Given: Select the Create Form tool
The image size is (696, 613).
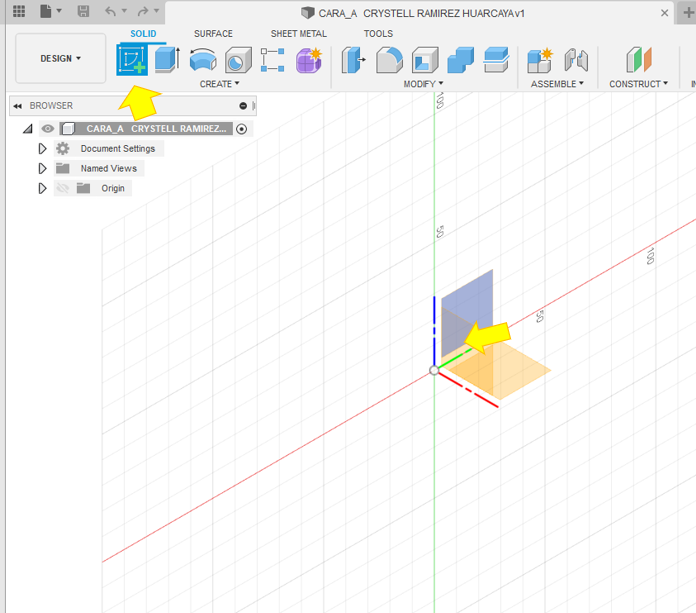Looking at the screenshot, I should (x=309, y=59).
